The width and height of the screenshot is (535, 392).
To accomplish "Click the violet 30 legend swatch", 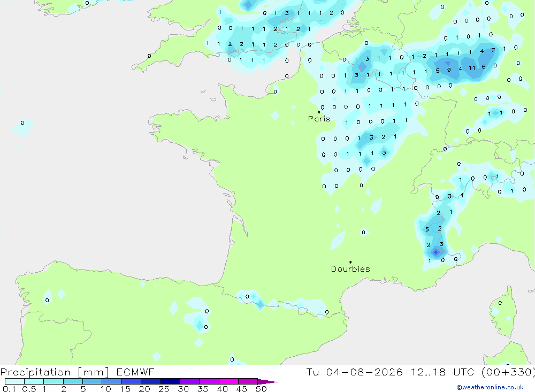I will coord(190,381).
